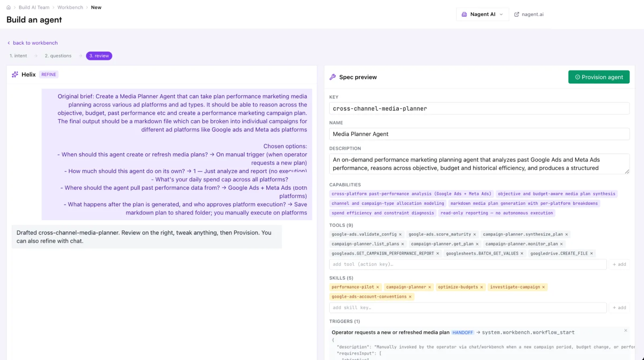Remove google-ads.score_maturity tool
Screen dimensions: 644x360
coord(475,235)
